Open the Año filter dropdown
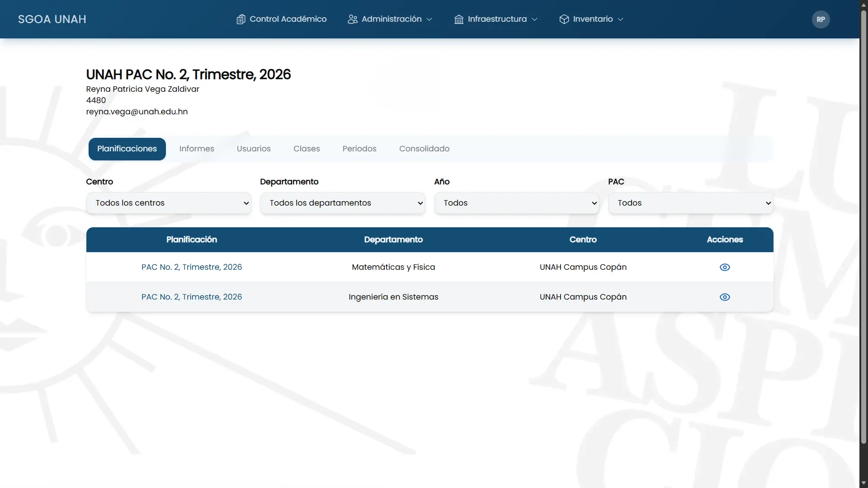The width and height of the screenshot is (868, 488). [517, 203]
